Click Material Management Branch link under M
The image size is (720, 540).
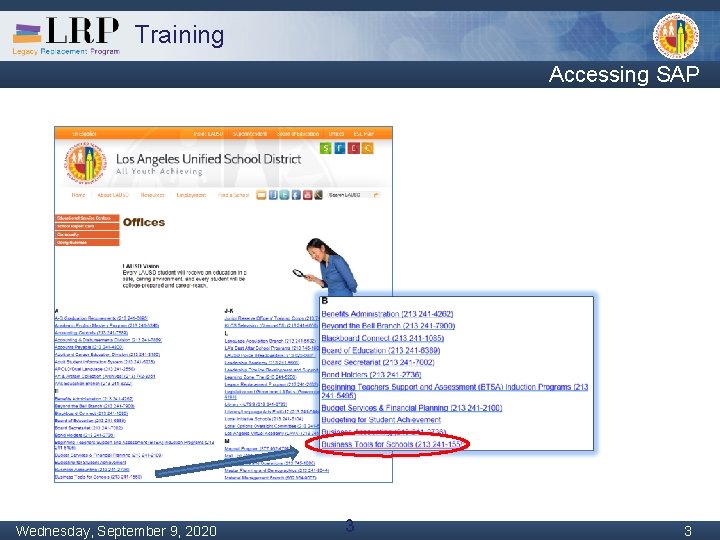coord(270,478)
